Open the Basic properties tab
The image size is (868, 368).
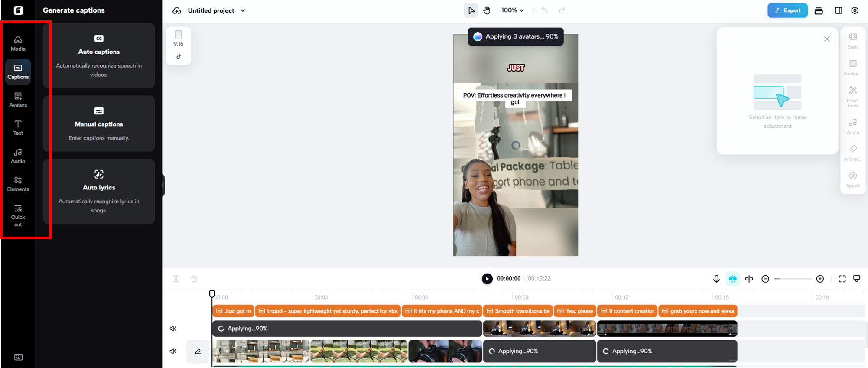pyautogui.click(x=853, y=41)
